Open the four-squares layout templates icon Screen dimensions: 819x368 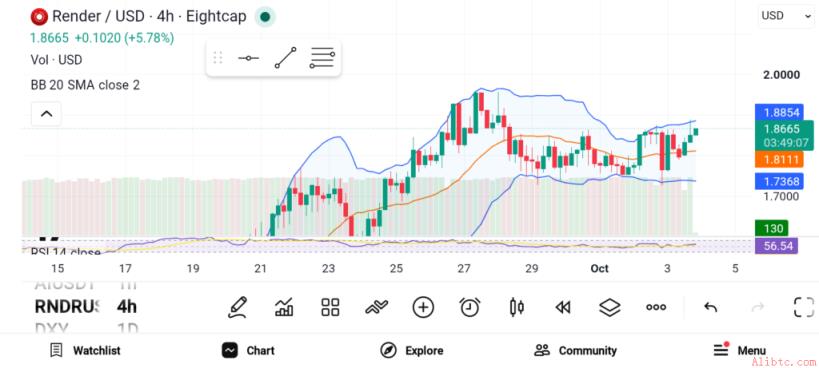330,307
